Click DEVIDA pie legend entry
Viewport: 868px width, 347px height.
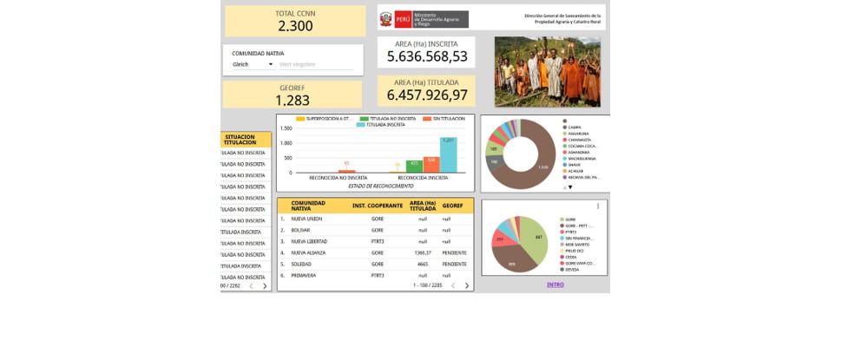[x=569, y=270]
